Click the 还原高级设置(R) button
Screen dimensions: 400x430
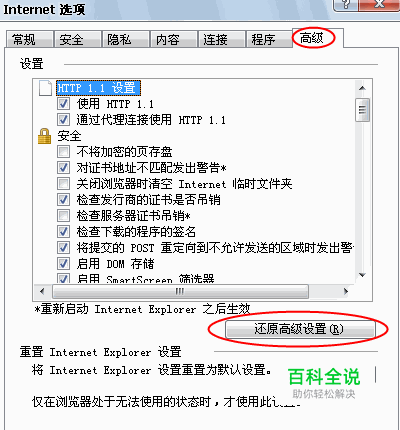tap(300, 329)
